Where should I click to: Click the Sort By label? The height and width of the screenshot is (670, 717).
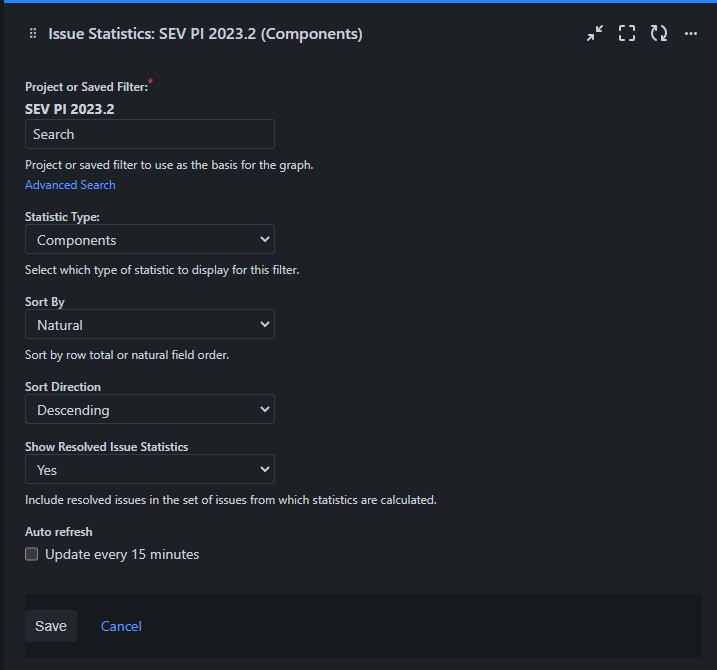[x=45, y=302]
